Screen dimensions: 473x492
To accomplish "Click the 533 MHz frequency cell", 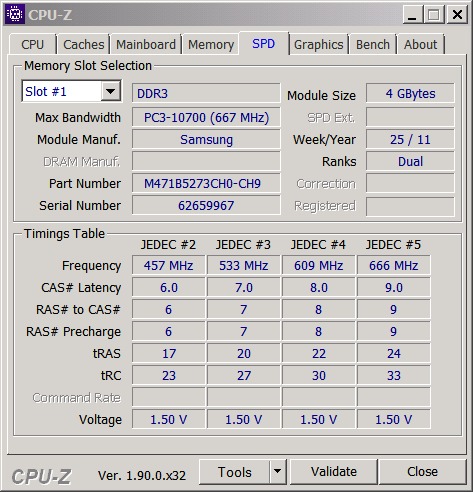I will click(243, 265).
